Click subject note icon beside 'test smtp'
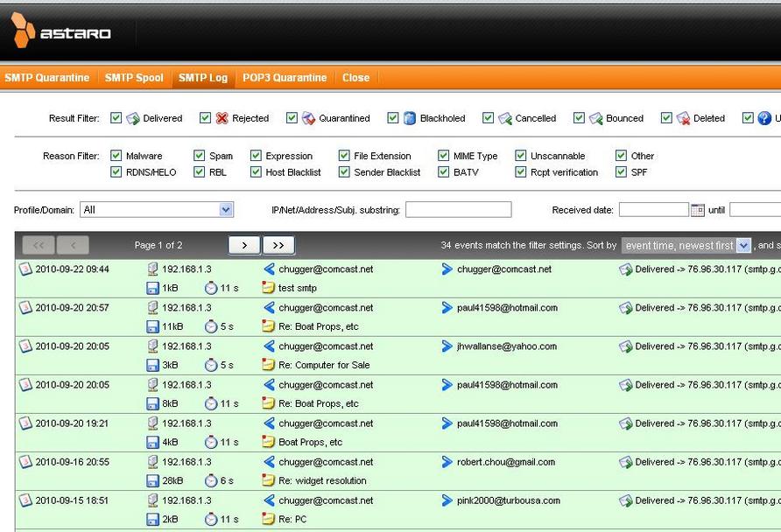The height and width of the screenshot is (532, 781). (270, 288)
